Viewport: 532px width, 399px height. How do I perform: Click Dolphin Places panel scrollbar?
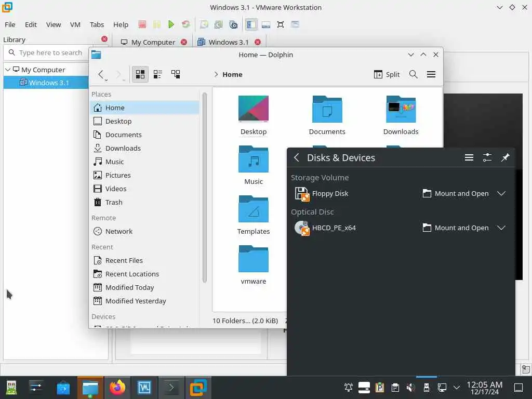click(205, 188)
